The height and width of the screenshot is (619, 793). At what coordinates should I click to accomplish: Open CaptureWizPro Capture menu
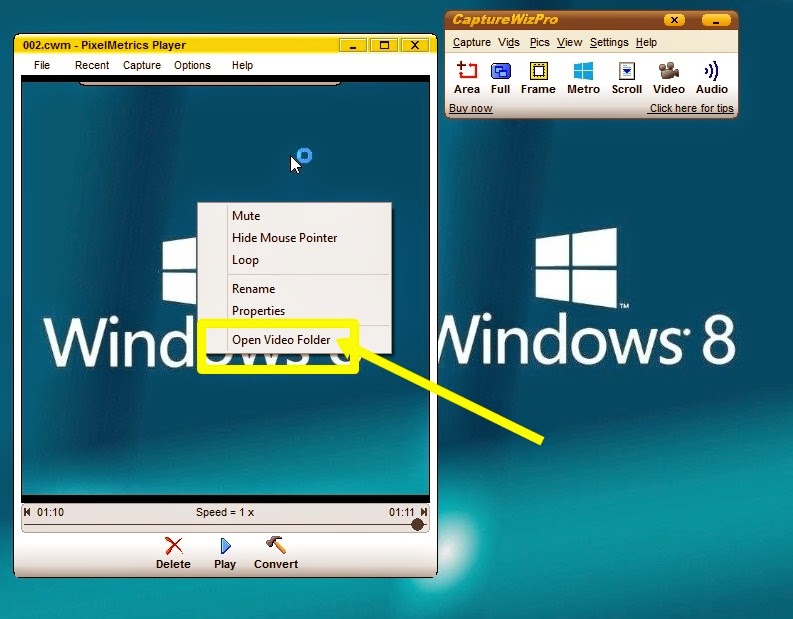point(471,42)
